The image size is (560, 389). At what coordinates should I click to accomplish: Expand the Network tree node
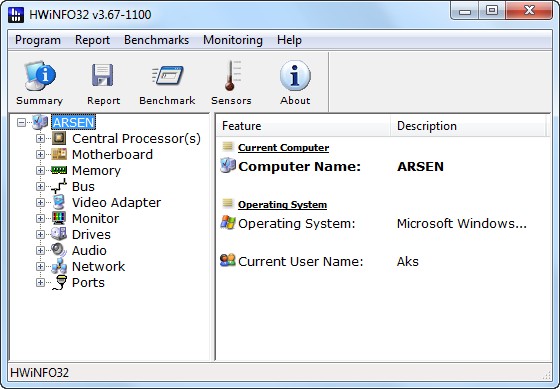[x=40, y=266]
